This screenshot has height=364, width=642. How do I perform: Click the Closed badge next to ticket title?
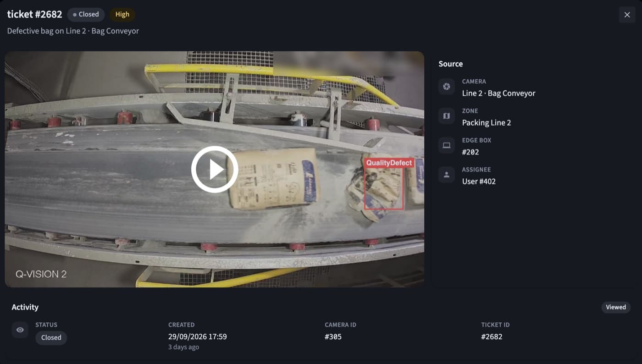point(86,15)
